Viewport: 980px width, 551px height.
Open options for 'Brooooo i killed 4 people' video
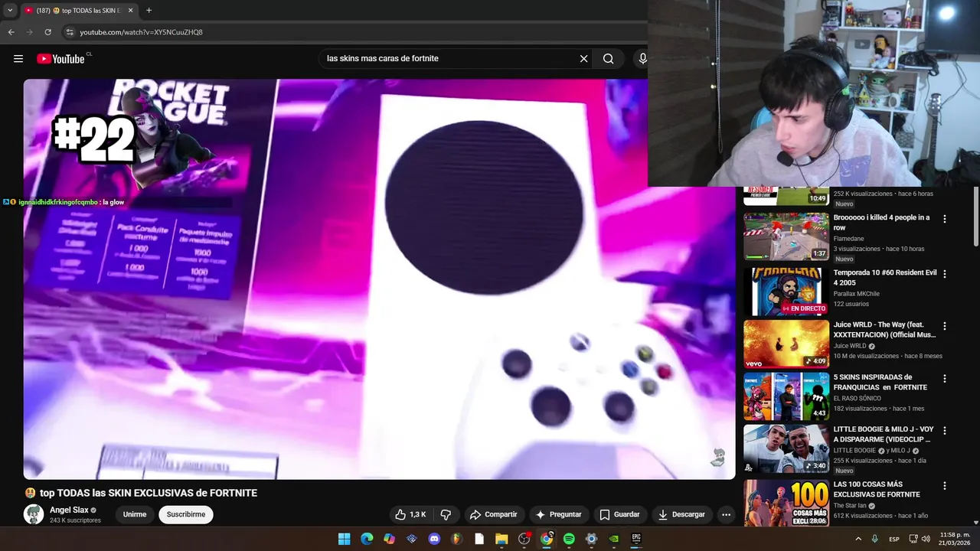click(x=944, y=219)
